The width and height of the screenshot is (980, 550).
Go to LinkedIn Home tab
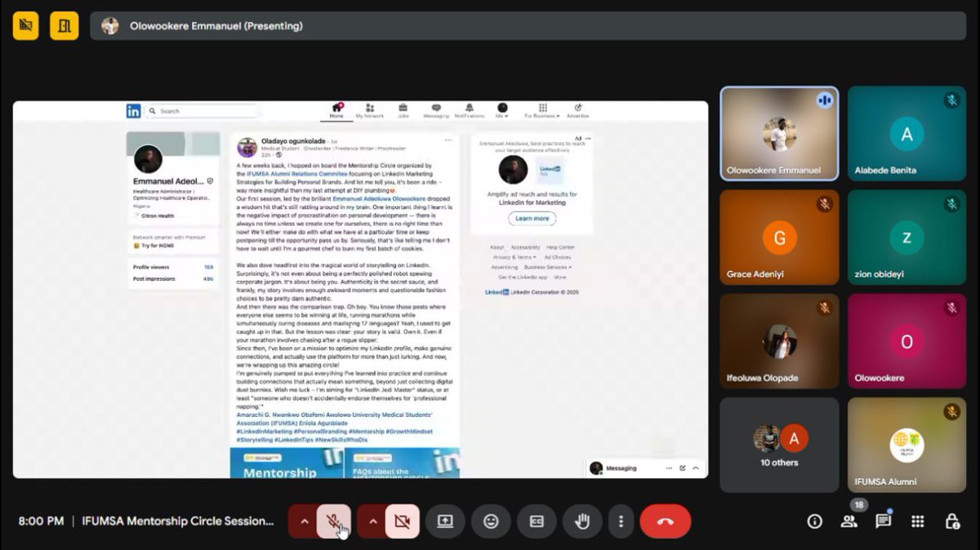point(336,111)
